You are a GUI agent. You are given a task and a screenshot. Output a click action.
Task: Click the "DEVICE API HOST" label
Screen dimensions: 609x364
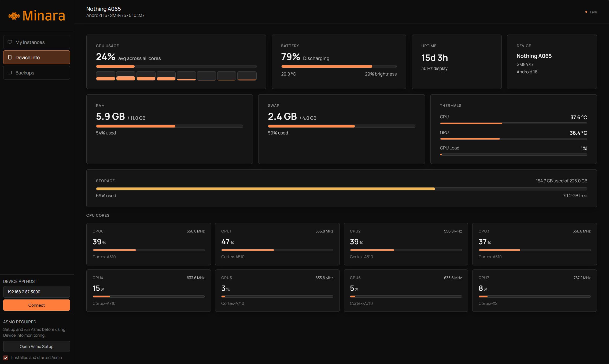click(x=20, y=281)
